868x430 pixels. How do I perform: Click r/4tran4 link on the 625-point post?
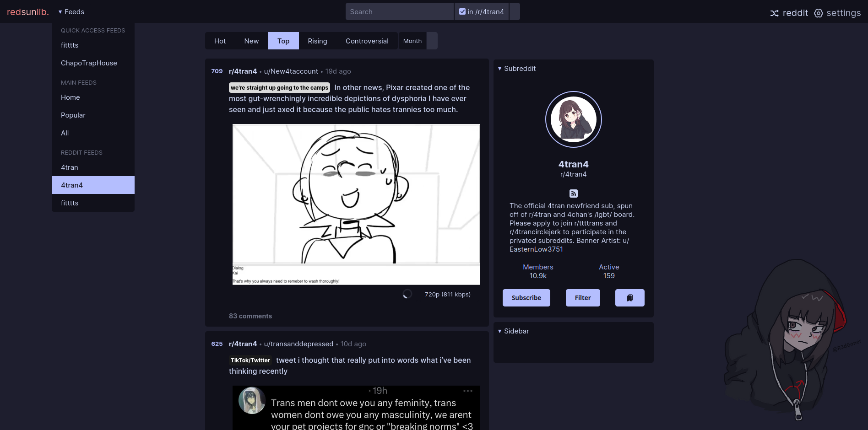[243, 344]
